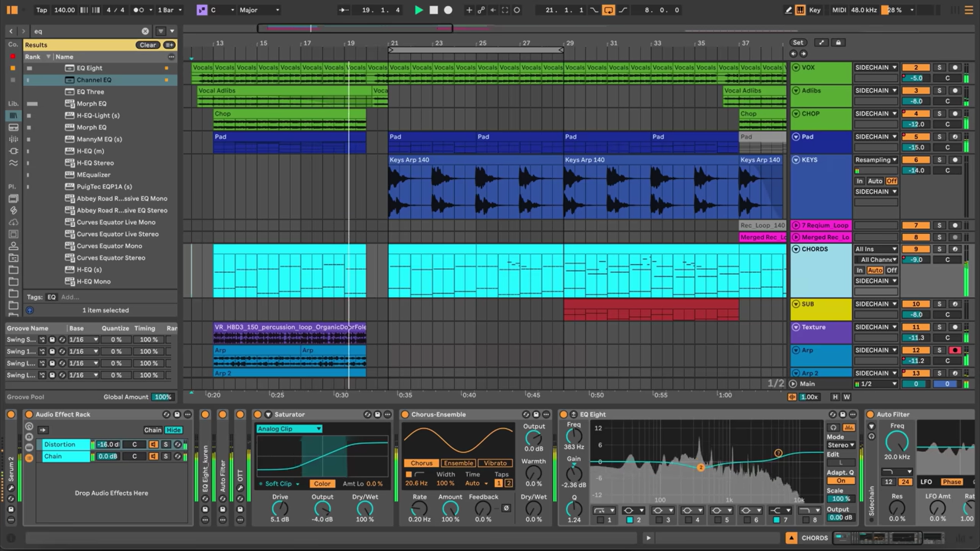
Task: Open the scale root note C dropdown
Action: tap(222, 10)
